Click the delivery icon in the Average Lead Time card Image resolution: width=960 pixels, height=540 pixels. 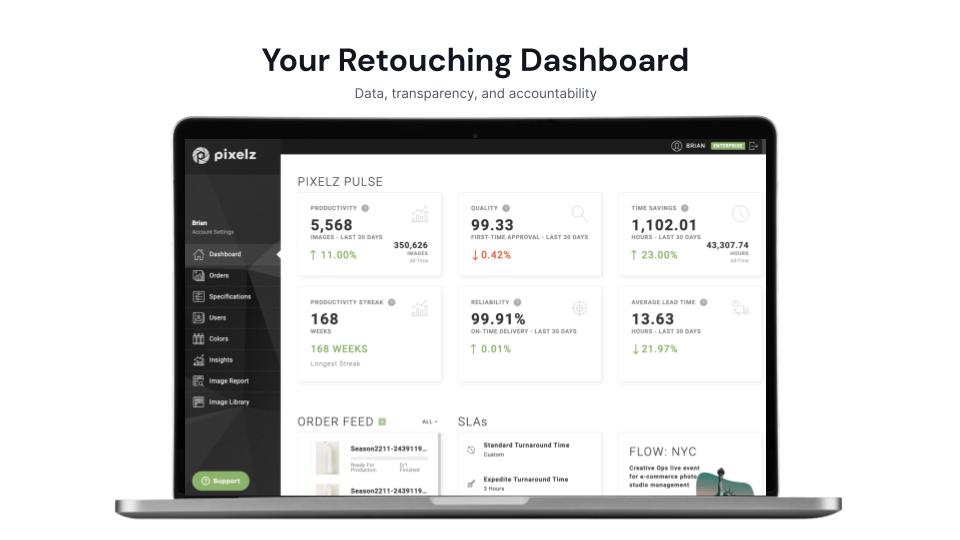coord(740,308)
